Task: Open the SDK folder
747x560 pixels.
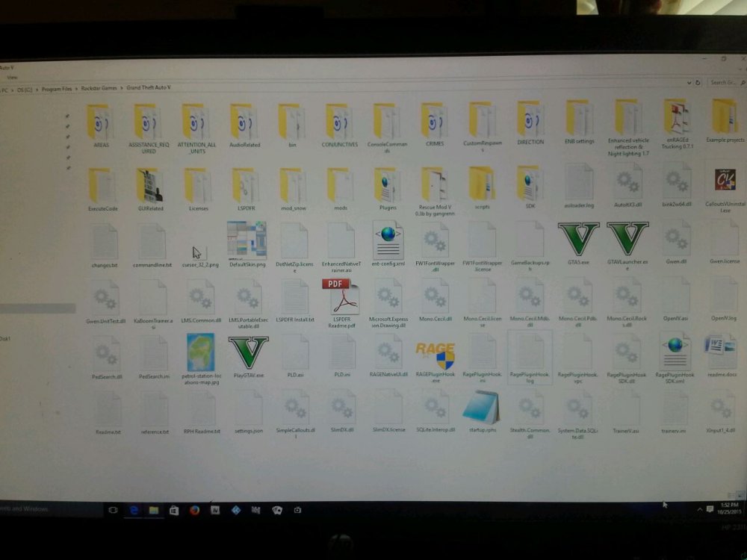Action: (x=530, y=187)
